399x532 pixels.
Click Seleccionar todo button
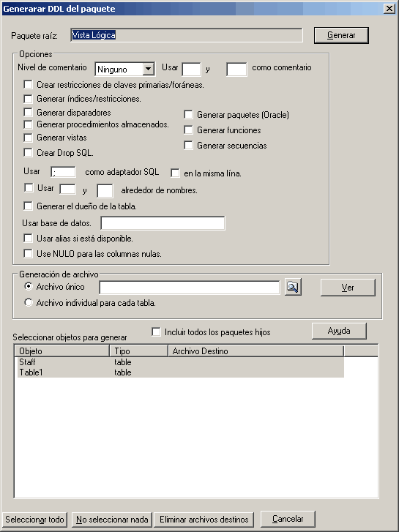click(x=34, y=520)
